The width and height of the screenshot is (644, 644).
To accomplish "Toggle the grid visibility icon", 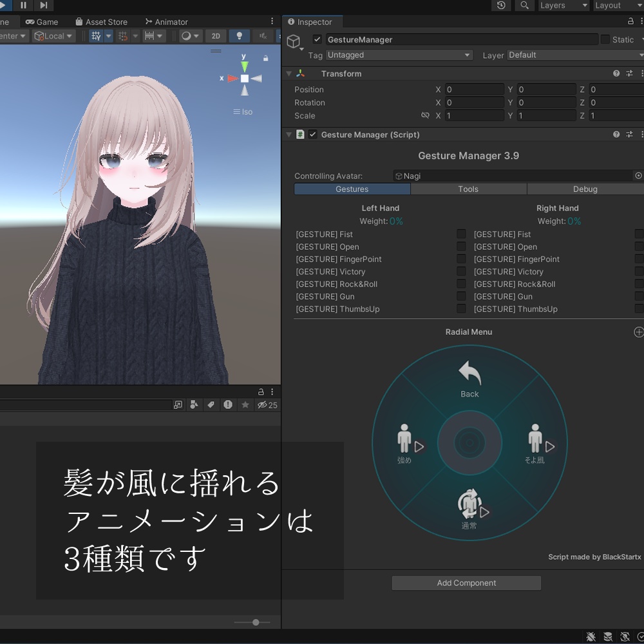I will pos(96,36).
